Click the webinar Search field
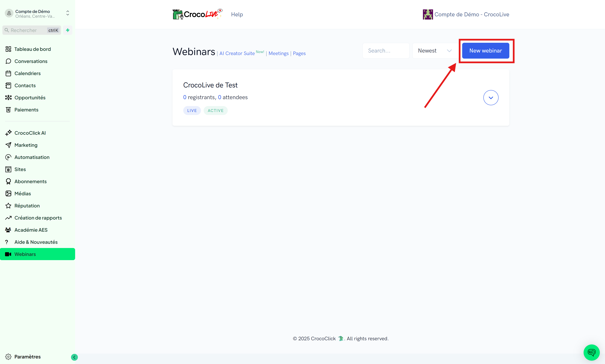 tap(386, 51)
